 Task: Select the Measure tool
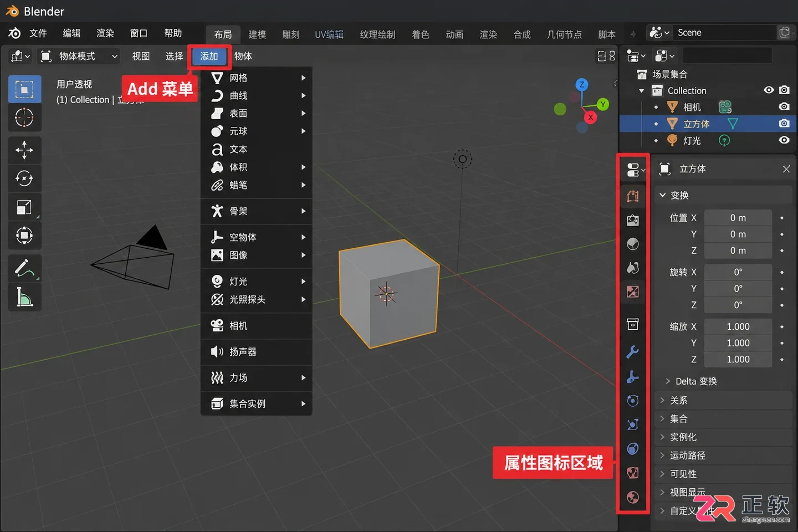(24, 297)
